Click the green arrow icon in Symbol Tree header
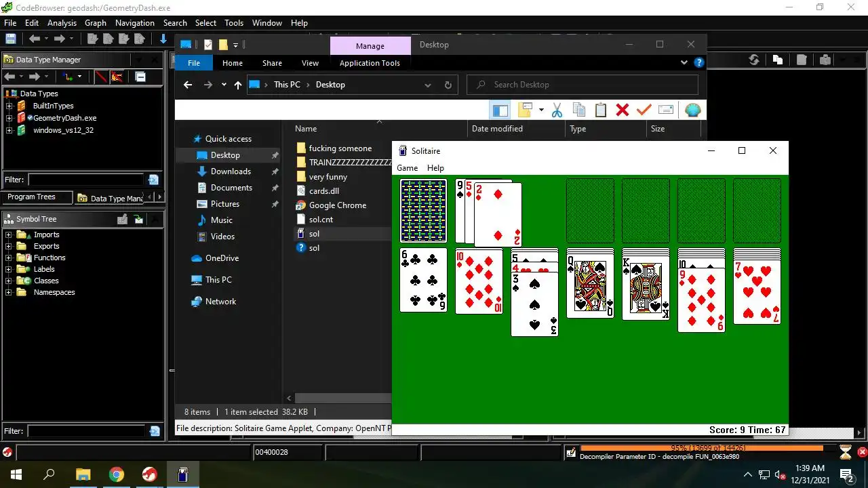Viewport: 868px width, 488px height. [139, 219]
